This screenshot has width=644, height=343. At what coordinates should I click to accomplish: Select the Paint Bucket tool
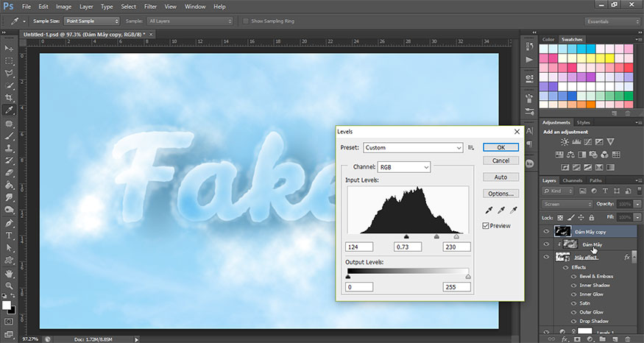click(x=9, y=185)
